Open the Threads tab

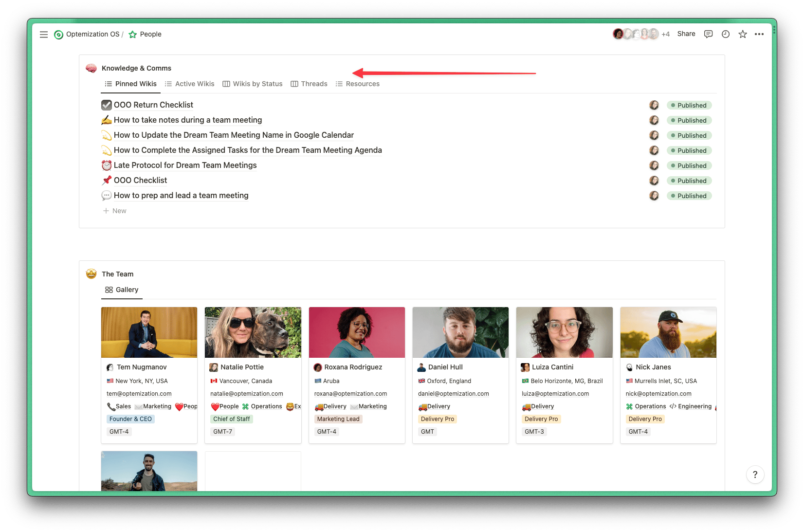point(309,84)
